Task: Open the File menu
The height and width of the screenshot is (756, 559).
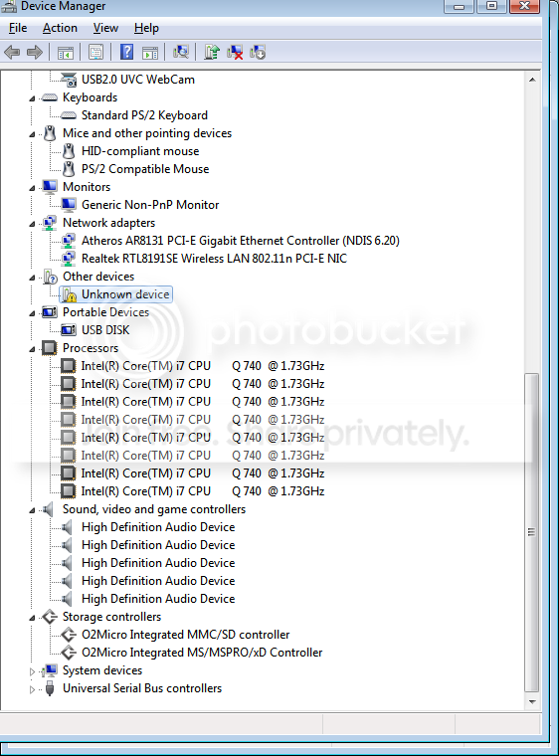Action: (18, 28)
